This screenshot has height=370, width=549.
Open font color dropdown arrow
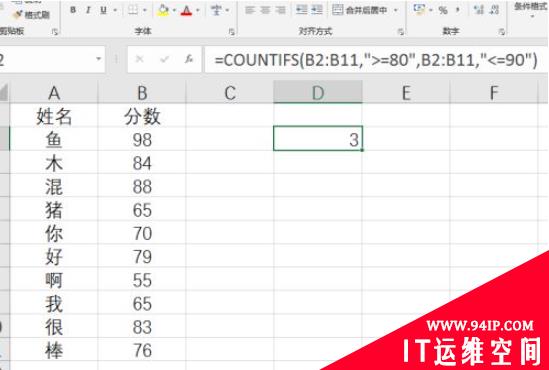[198, 11]
